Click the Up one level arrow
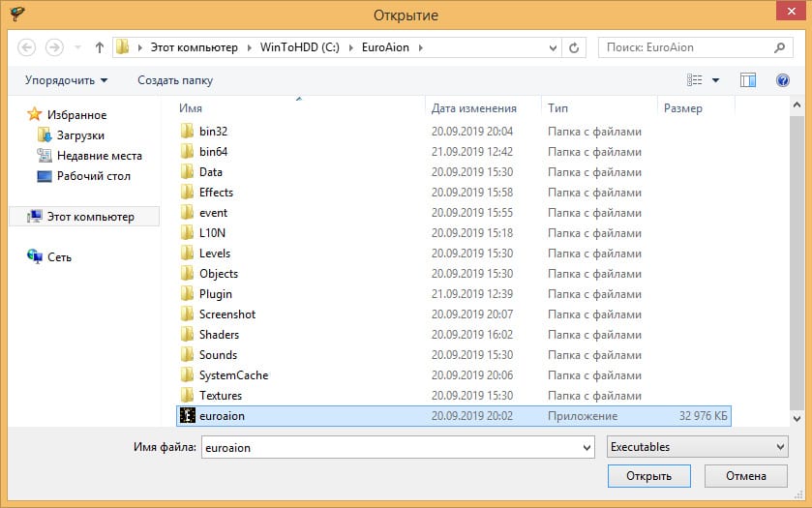This screenshot has height=508, width=812. [100, 46]
